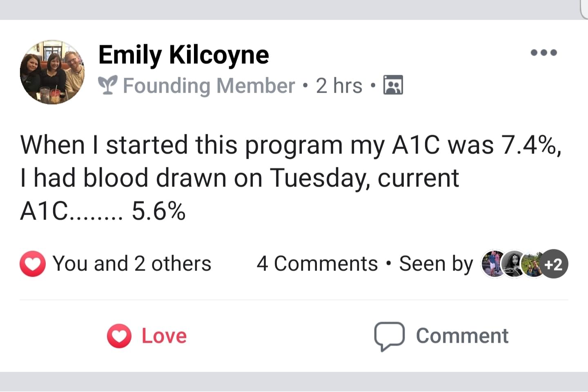Click Emily Kilcoyne's profile picture
The width and height of the screenshot is (588, 392).
tap(52, 72)
